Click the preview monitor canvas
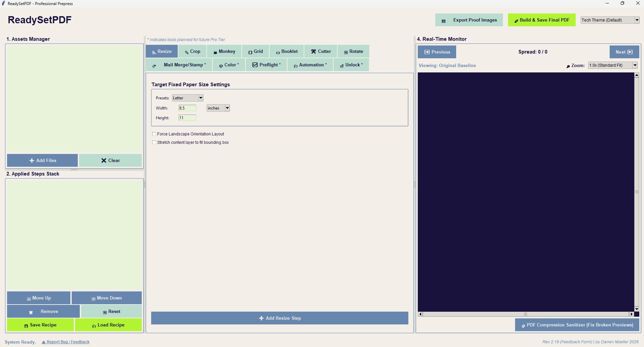Screen dimensions: 644x347 [526, 192]
